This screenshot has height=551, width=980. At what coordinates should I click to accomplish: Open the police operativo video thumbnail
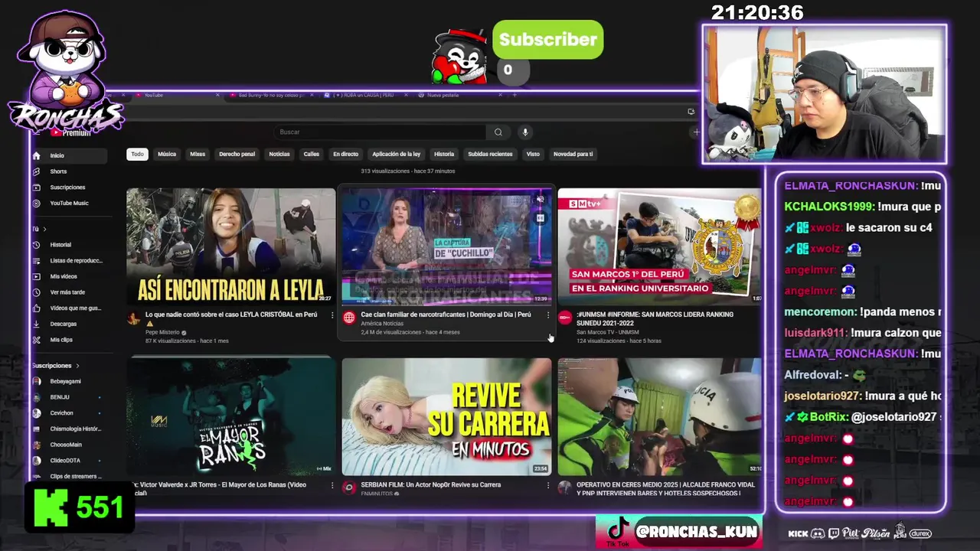(x=659, y=417)
